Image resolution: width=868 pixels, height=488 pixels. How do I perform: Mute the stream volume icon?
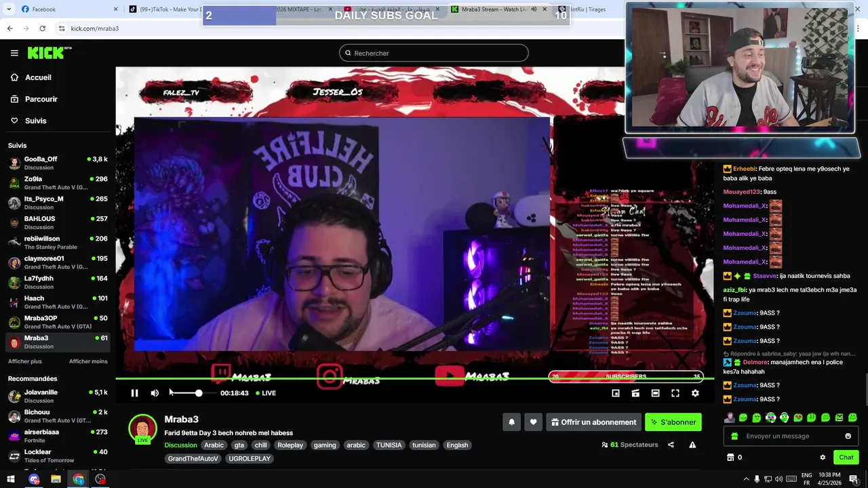(155, 393)
